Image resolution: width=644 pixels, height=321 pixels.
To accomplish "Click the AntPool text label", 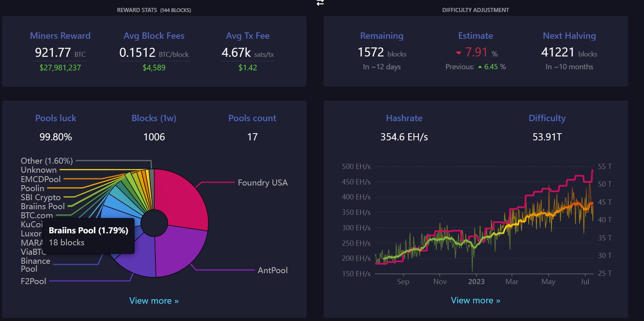I will pos(272,270).
